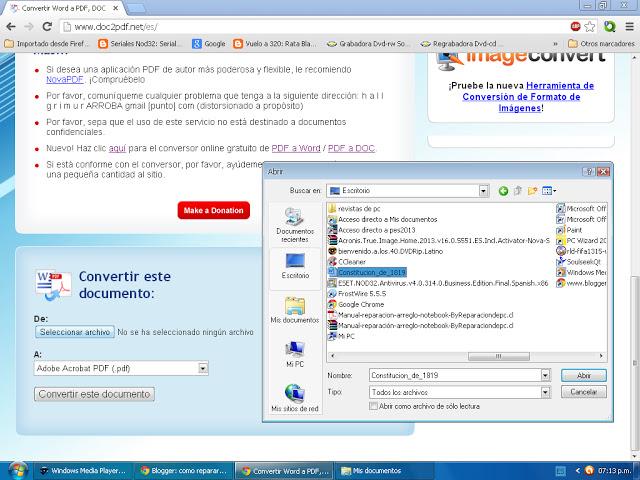
Task: Switch to Blogger: como reparar taskbar button
Action: coord(183,471)
